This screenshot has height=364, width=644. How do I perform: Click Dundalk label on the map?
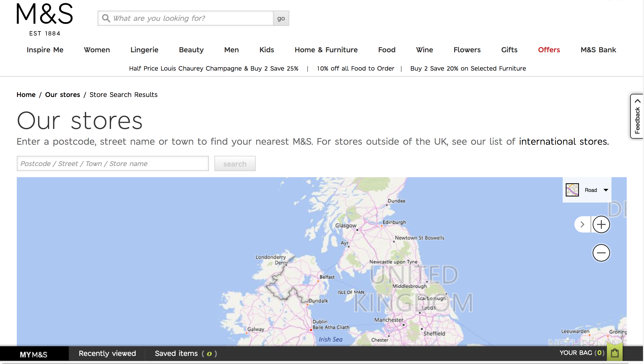pos(318,301)
